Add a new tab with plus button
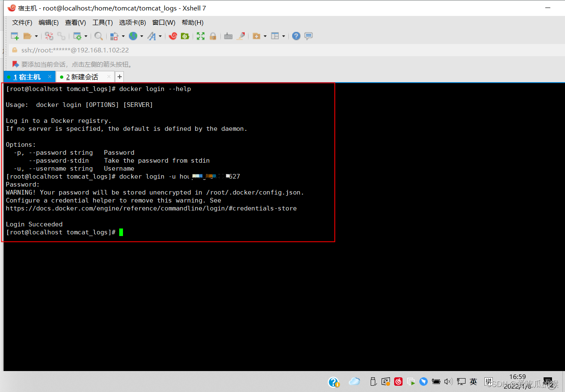The image size is (565, 392). (120, 77)
